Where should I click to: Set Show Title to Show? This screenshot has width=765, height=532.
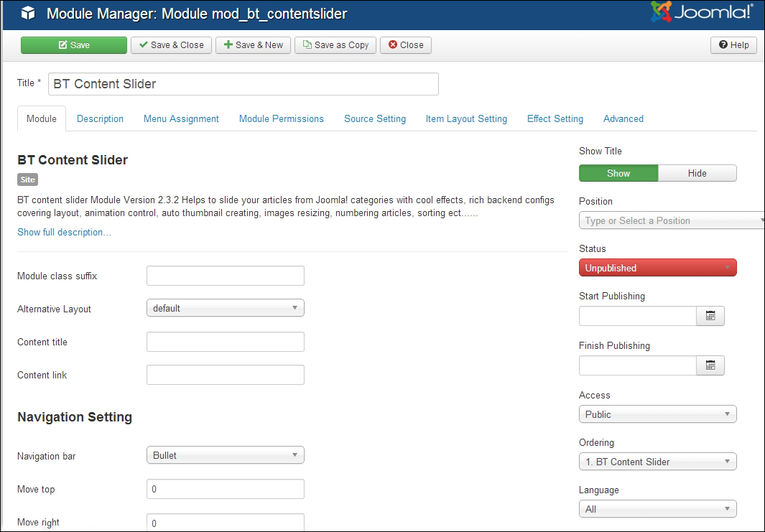pos(618,173)
